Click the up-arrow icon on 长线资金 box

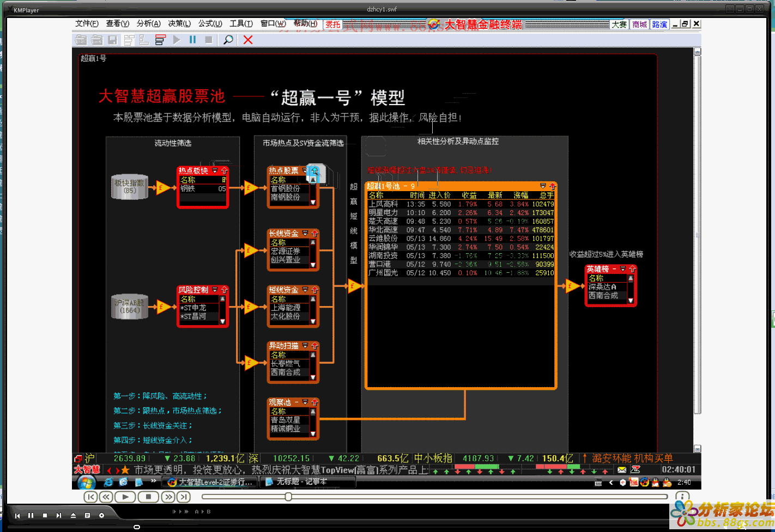pyautogui.click(x=314, y=233)
